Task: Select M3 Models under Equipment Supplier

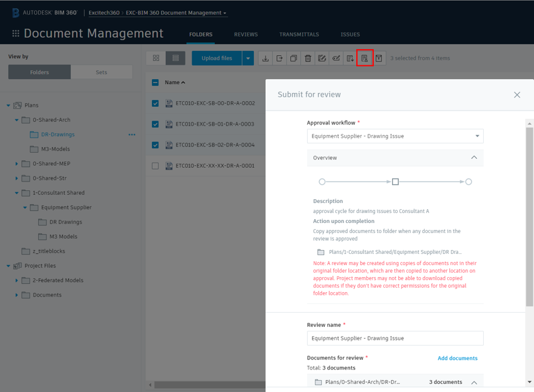Action: coord(63,237)
